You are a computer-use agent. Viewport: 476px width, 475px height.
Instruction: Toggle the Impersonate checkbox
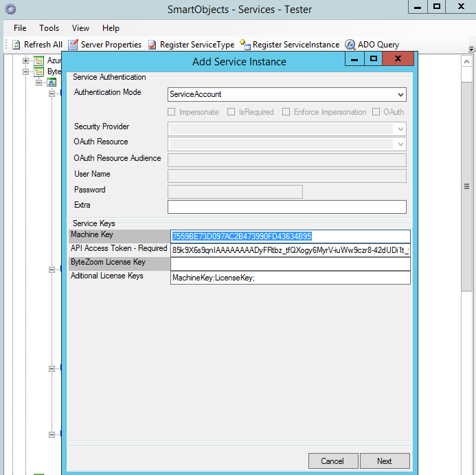(171, 112)
